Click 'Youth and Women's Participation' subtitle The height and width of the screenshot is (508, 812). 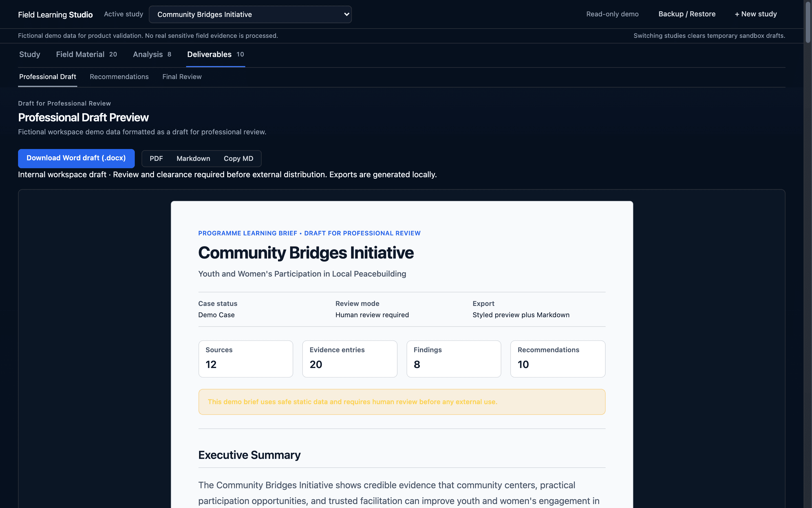click(x=302, y=274)
